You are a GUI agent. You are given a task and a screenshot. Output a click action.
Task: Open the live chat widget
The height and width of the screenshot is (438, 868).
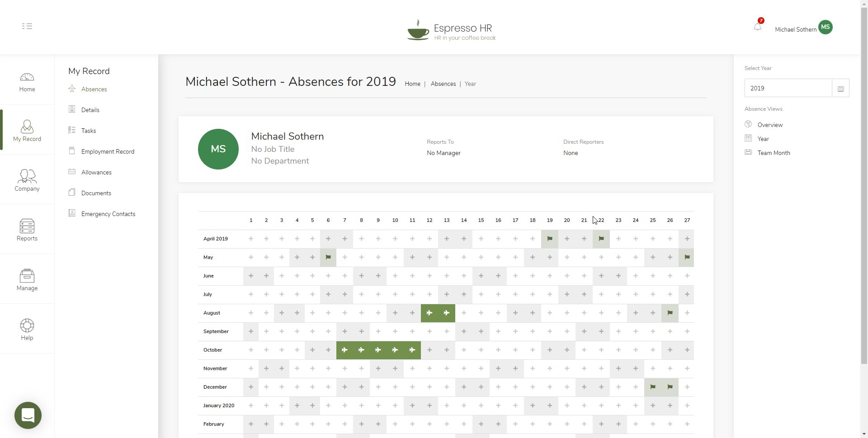(x=28, y=415)
